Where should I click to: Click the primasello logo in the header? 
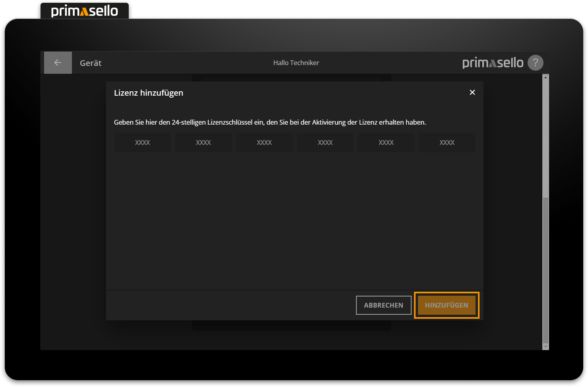pyautogui.click(x=493, y=62)
